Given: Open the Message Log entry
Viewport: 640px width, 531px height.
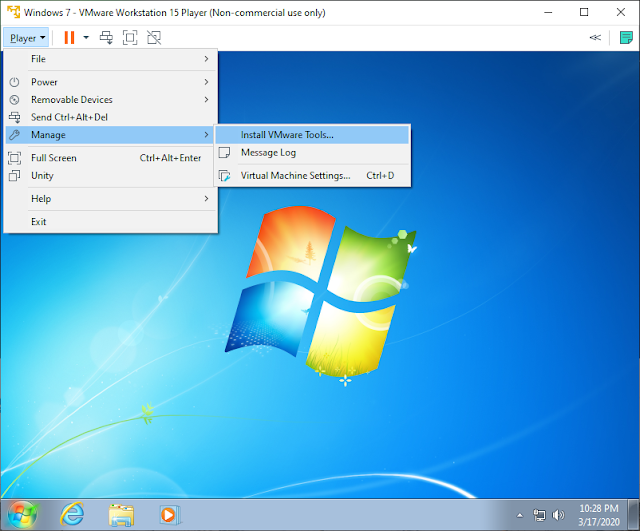Looking at the screenshot, I should [x=312, y=153].
